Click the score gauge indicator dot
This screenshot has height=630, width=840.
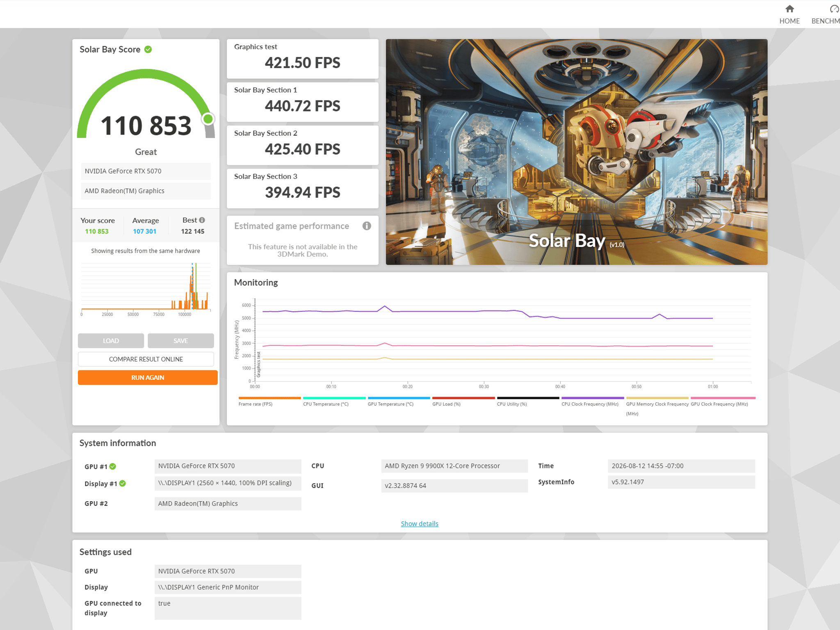(x=208, y=119)
